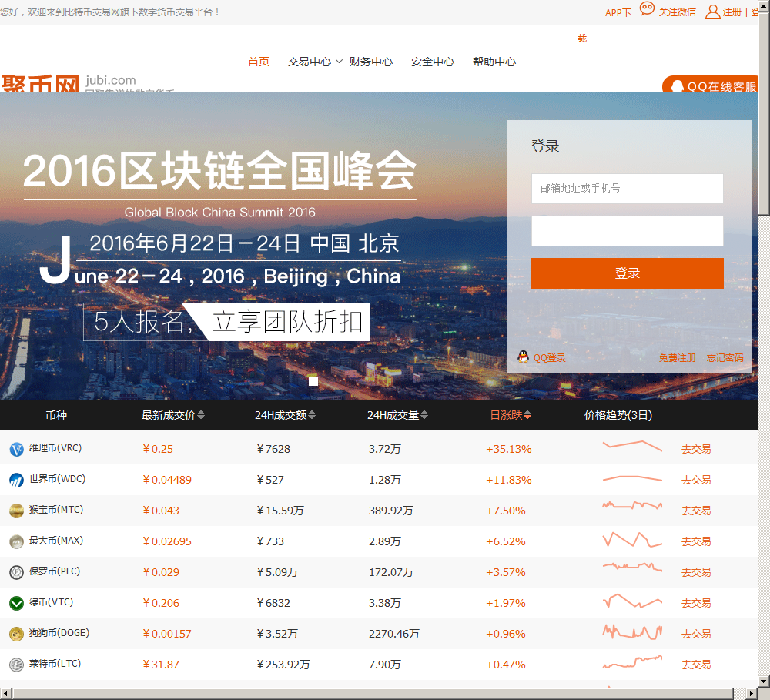Click the WDC world coin icon
770x700 pixels.
tap(17, 480)
